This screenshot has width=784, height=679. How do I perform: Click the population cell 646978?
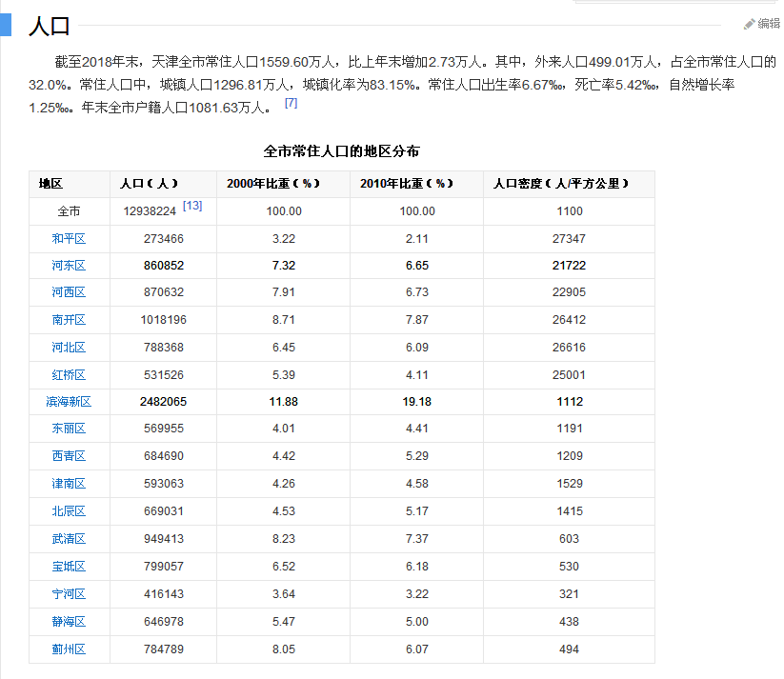pos(164,622)
